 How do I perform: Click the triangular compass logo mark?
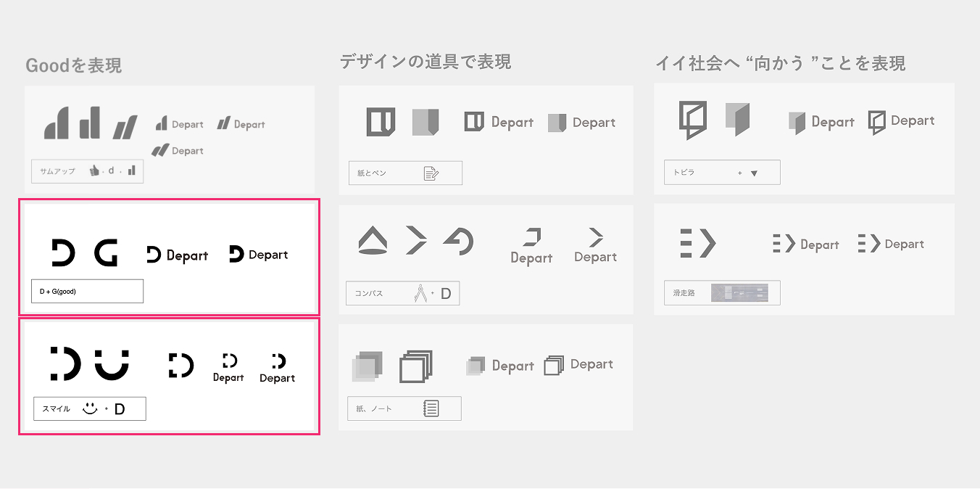click(x=373, y=240)
